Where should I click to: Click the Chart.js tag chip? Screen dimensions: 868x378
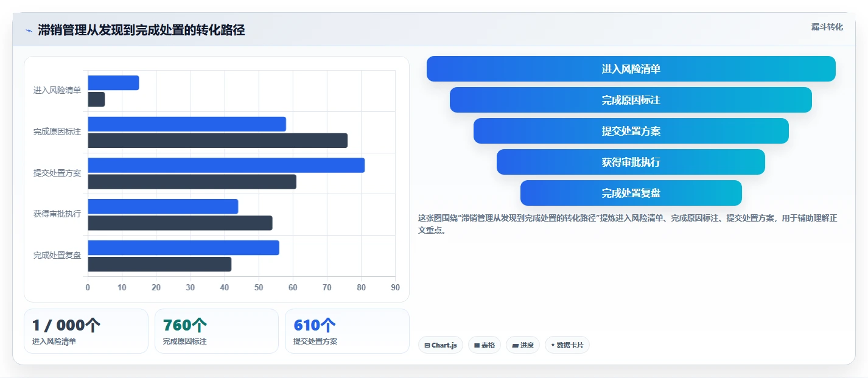click(x=441, y=345)
